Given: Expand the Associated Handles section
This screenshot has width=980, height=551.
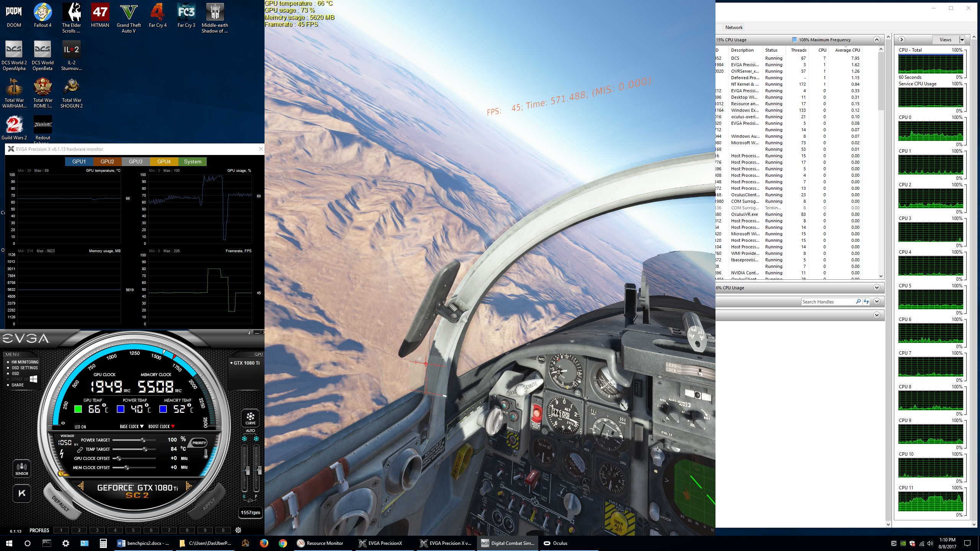Looking at the screenshot, I should (877, 302).
